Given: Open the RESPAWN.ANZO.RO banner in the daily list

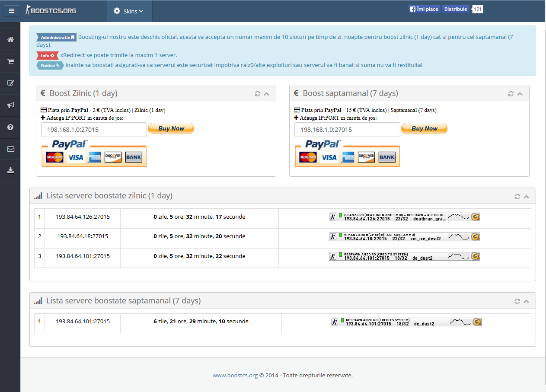Looking at the screenshot, I should pyautogui.click(x=405, y=257).
